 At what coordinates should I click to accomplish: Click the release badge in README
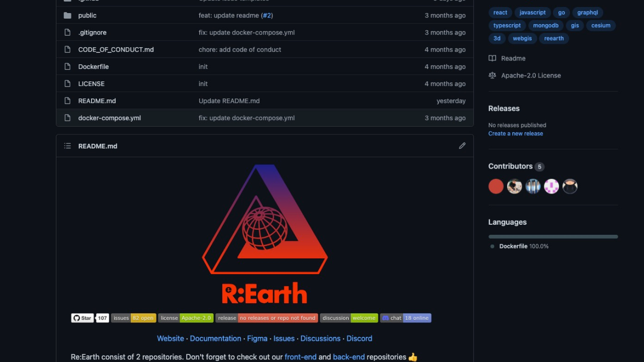(x=267, y=318)
